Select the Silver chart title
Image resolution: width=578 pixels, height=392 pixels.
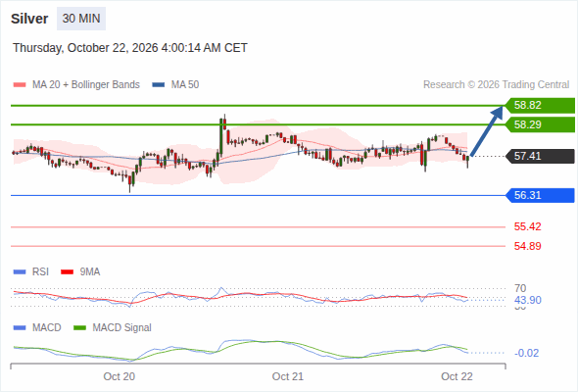29,19
